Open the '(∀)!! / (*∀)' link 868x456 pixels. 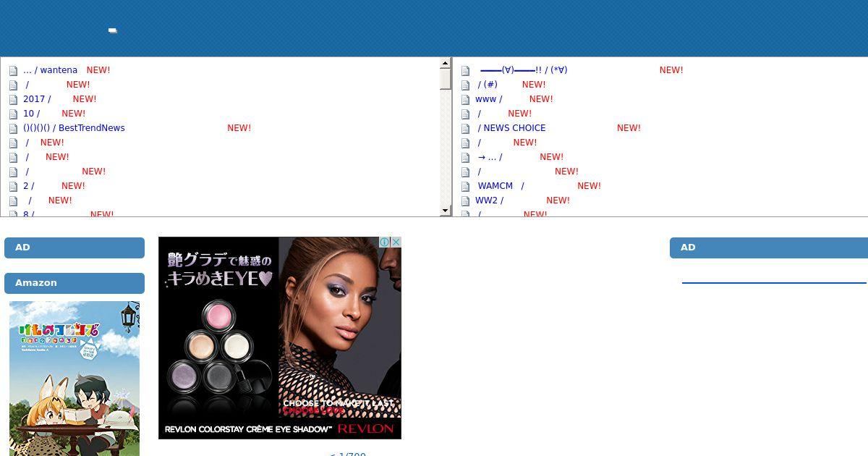(524, 70)
